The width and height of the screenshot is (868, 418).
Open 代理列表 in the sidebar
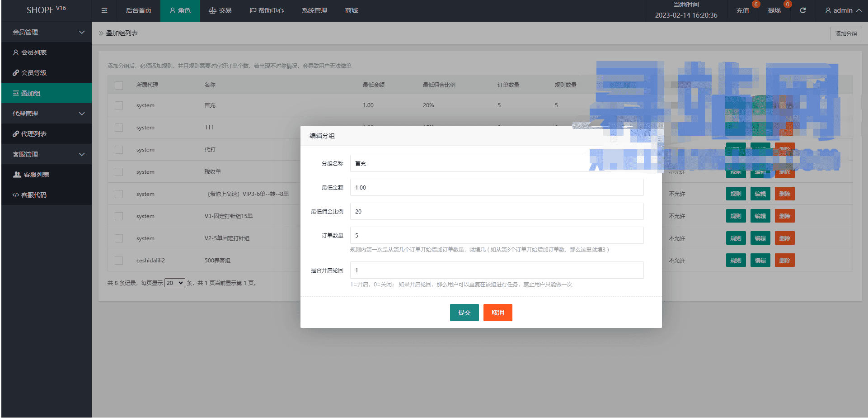[34, 134]
